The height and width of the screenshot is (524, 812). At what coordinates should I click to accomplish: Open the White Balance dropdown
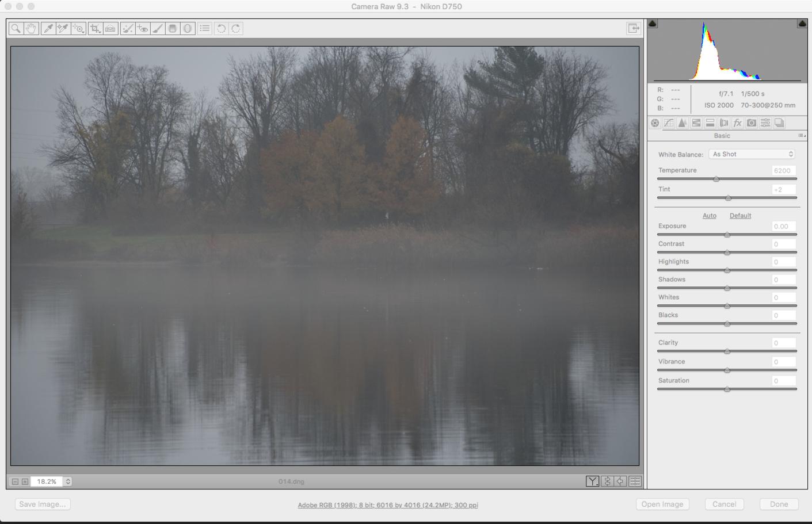752,154
